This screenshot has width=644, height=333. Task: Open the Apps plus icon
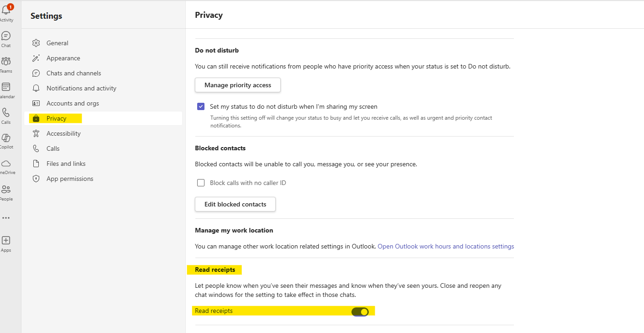pyautogui.click(x=6, y=240)
